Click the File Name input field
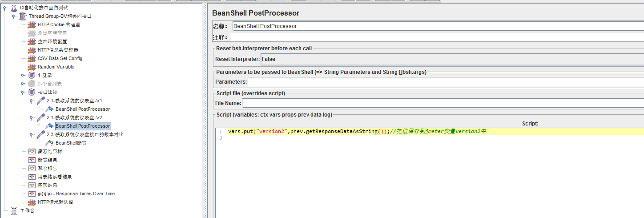This screenshot has height=218, width=644. pos(443,103)
